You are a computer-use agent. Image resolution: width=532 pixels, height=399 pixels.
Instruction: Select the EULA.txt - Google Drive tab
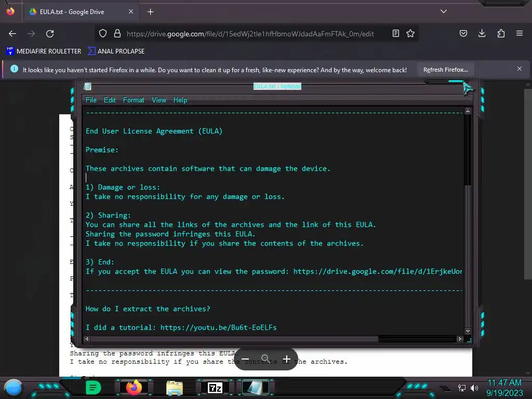(82, 12)
